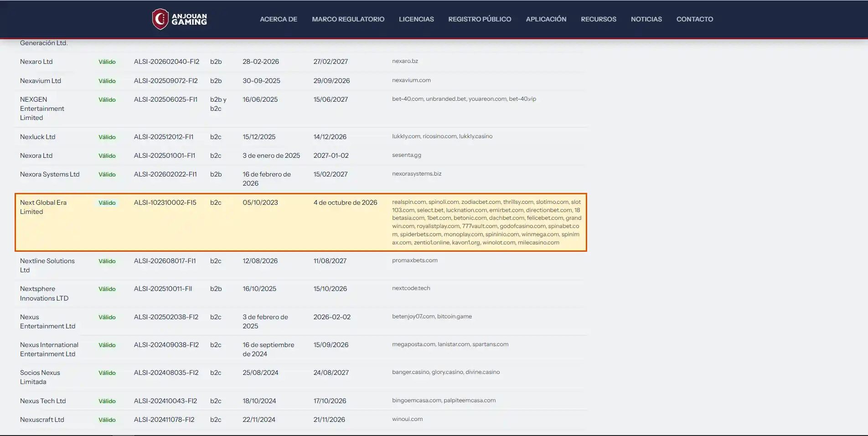Open the CONTACTO page
This screenshot has width=868, height=436.
[x=695, y=19]
